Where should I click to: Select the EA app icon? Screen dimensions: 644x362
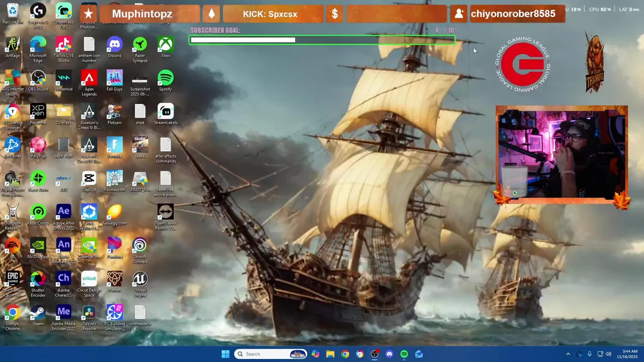(13, 248)
